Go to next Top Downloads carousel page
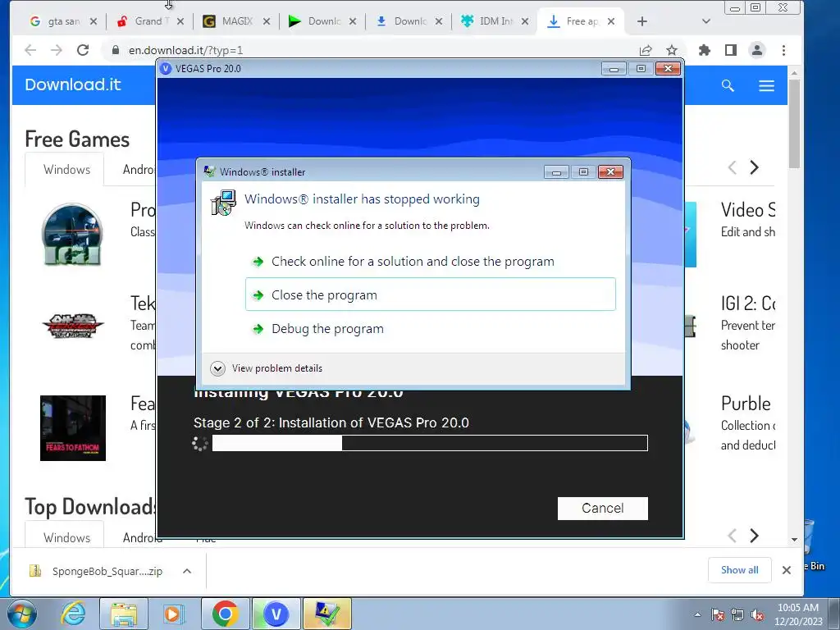The width and height of the screenshot is (840, 630). point(755,535)
